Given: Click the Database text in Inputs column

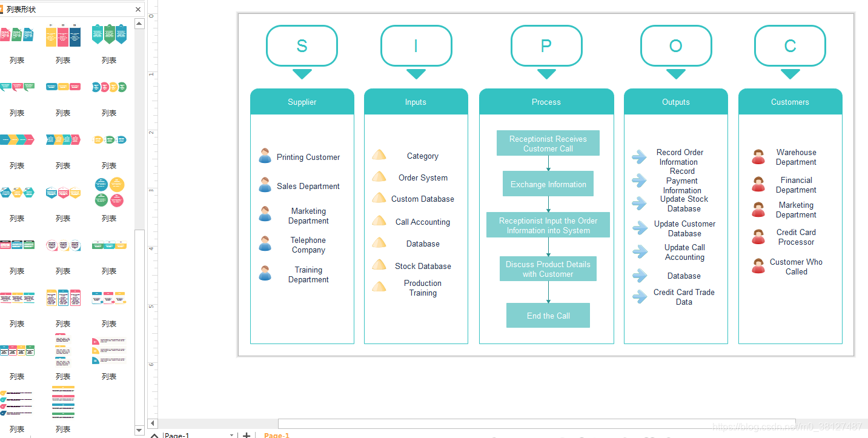Looking at the screenshot, I should [423, 244].
